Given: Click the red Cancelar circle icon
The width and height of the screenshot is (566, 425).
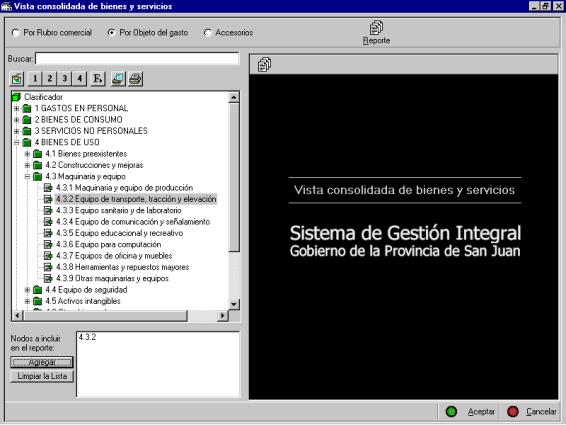Looking at the screenshot, I should point(513,412).
